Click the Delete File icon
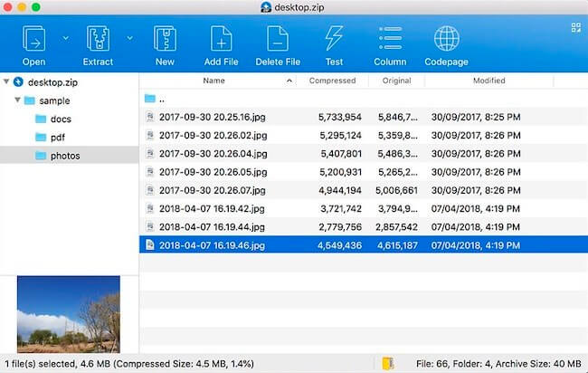588x373 pixels. click(x=278, y=39)
